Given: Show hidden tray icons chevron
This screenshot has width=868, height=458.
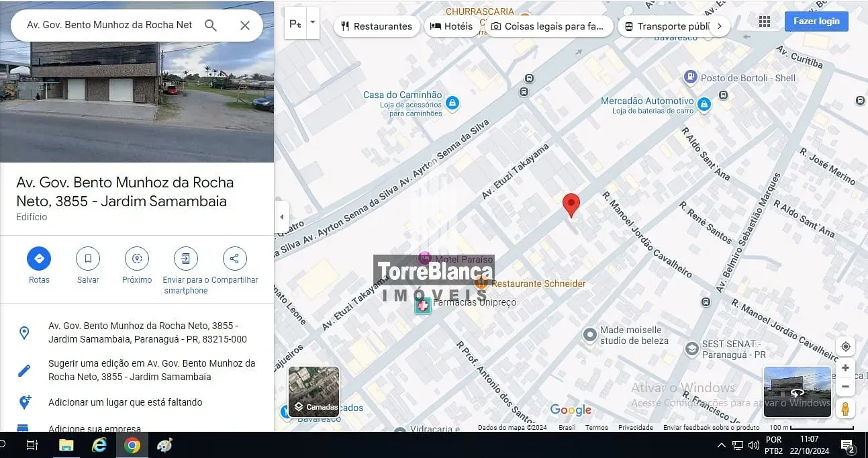Looking at the screenshot, I should [x=722, y=445].
